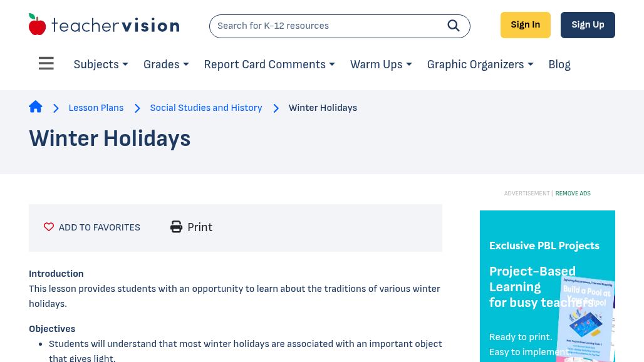Open the hamburger menu
Image resolution: width=644 pixels, height=362 pixels.
pyautogui.click(x=46, y=64)
